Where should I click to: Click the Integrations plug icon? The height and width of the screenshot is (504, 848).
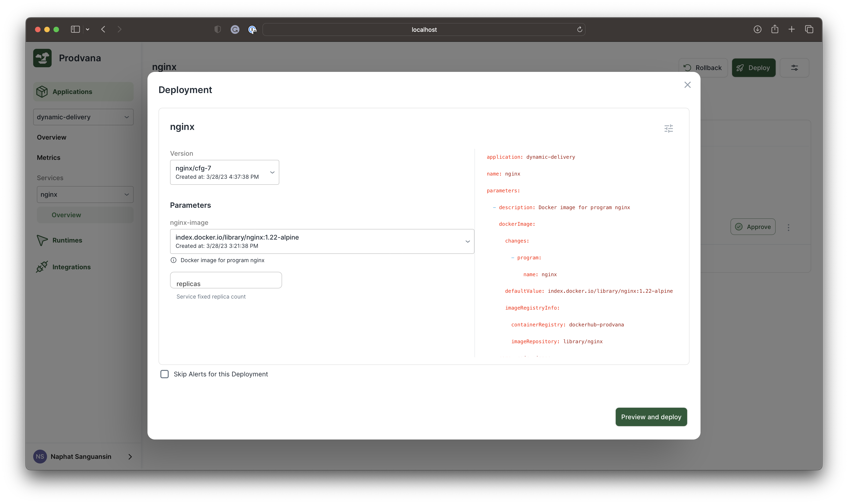(x=42, y=267)
